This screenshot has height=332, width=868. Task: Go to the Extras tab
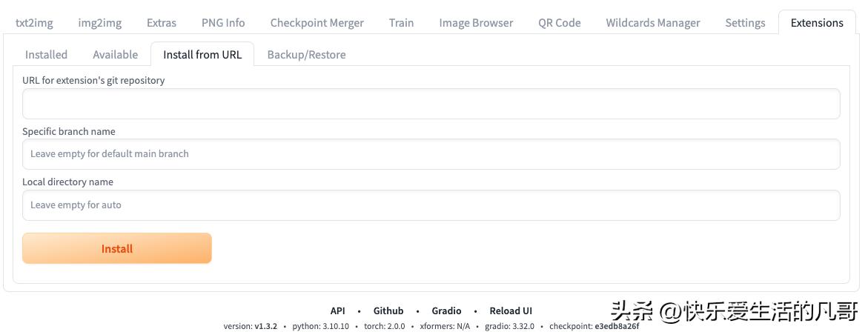pos(162,23)
